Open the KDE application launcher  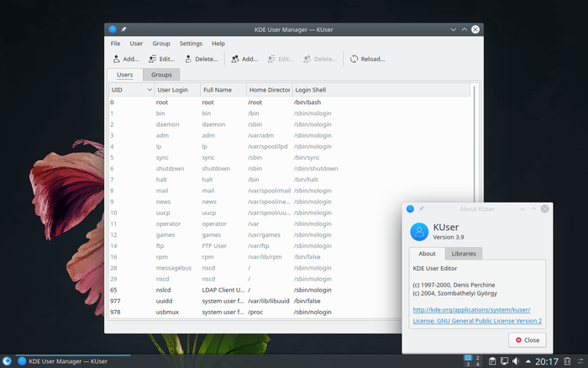pyautogui.click(x=8, y=360)
